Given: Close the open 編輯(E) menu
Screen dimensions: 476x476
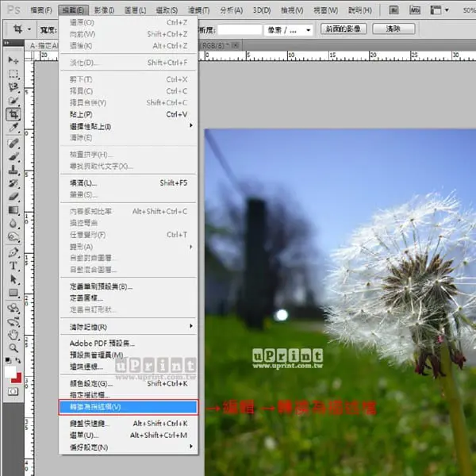Looking at the screenshot, I should 74,10.
